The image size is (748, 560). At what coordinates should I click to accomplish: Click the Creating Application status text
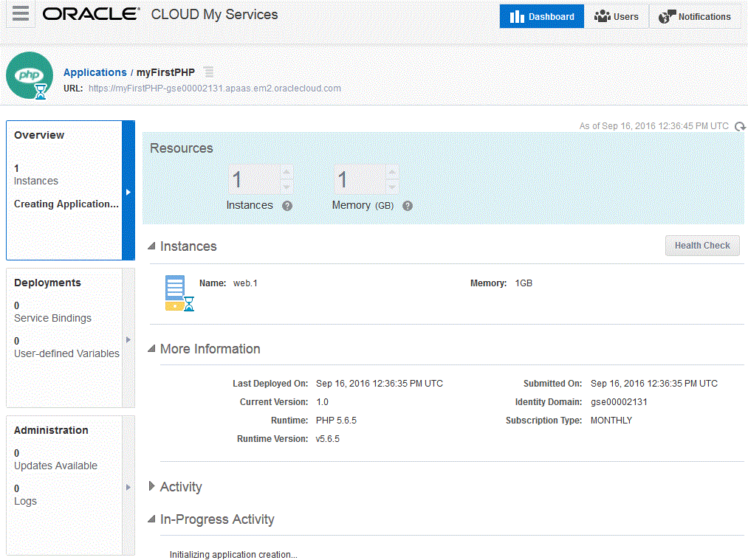click(66, 204)
